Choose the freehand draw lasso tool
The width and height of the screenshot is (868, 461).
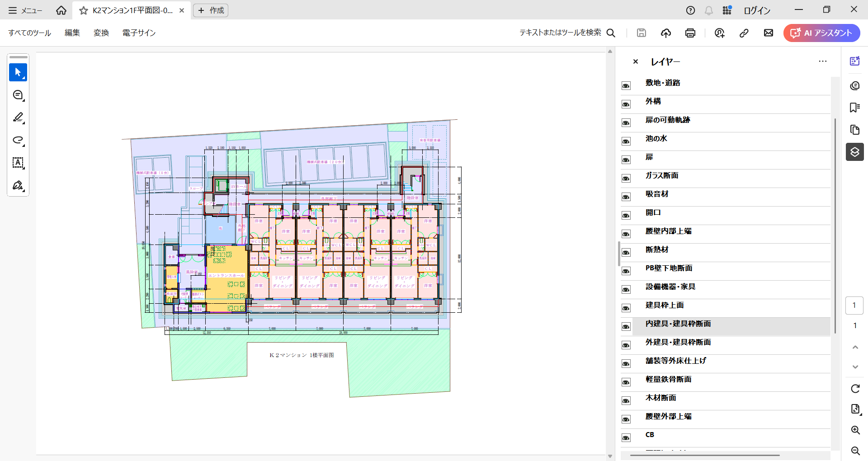[x=18, y=140]
